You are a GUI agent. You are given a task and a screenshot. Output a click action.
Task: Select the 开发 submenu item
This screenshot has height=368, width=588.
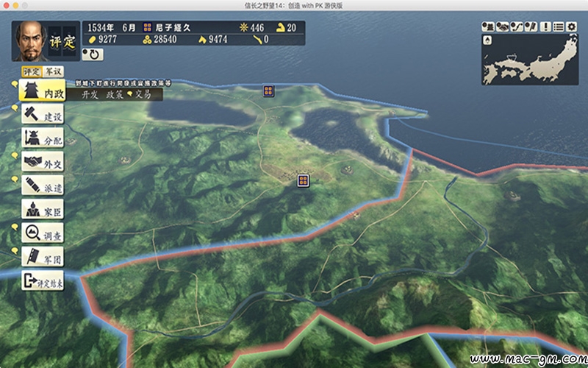point(90,95)
